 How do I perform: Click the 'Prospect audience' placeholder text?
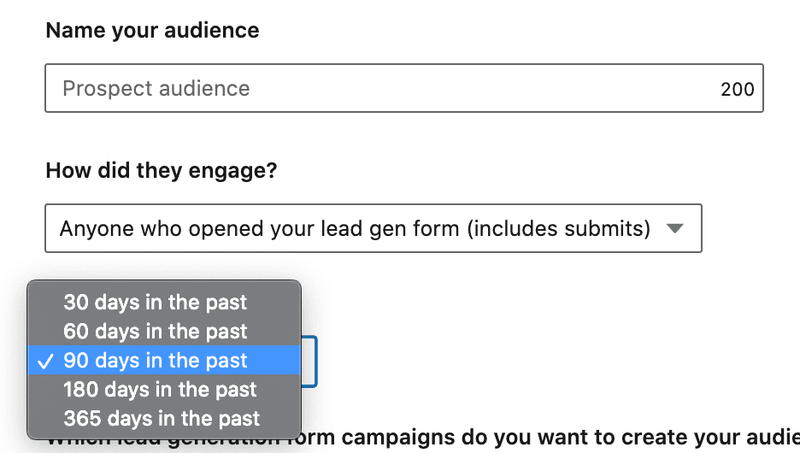pos(156,88)
